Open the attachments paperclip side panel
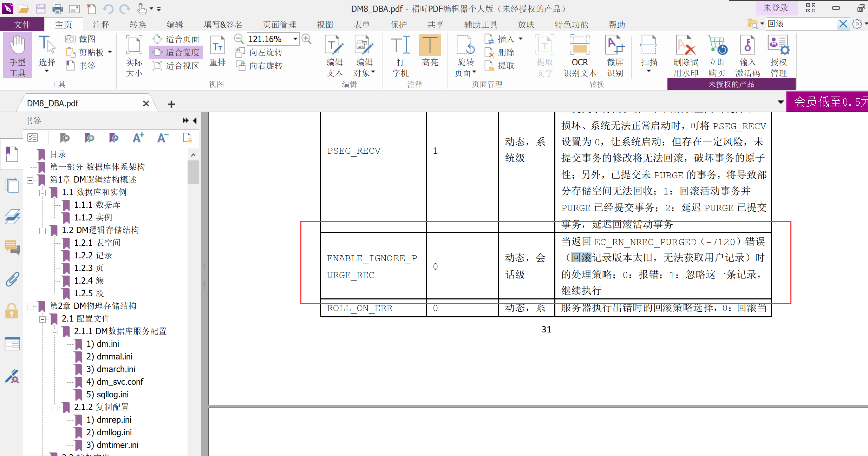868x456 pixels. click(12, 279)
